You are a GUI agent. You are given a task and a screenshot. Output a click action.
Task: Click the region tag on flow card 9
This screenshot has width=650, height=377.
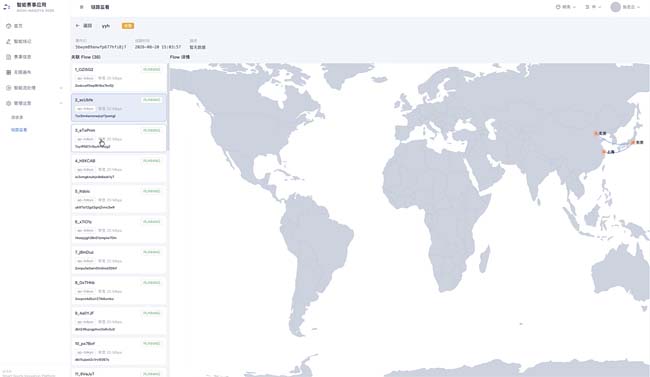coord(85,322)
